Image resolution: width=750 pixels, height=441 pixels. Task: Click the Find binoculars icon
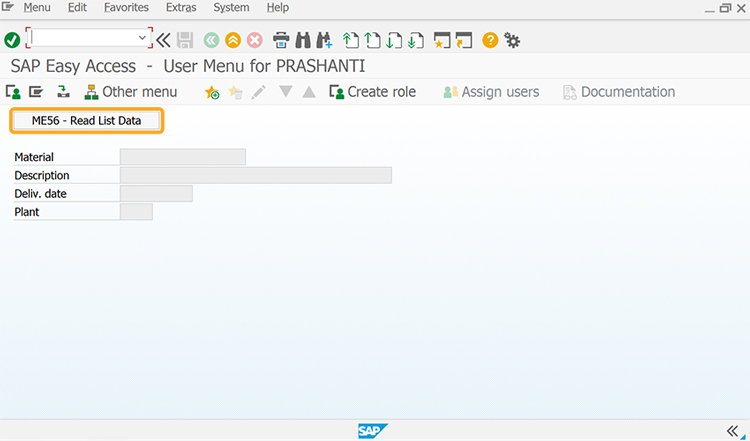[303, 40]
